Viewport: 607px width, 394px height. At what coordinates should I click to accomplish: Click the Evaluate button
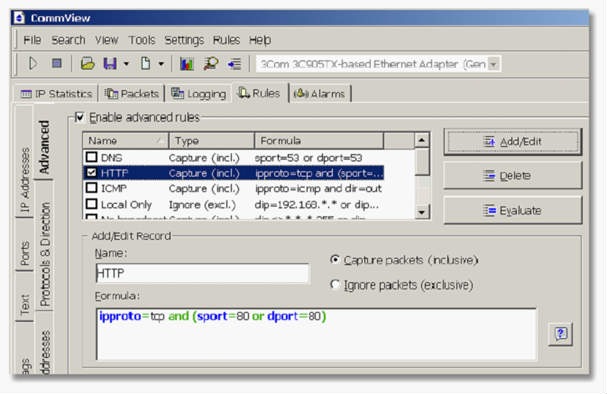[x=513, y=211]
